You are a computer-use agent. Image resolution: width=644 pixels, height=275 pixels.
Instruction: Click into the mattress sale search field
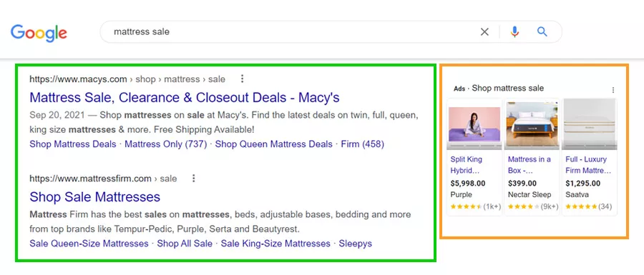288,32
